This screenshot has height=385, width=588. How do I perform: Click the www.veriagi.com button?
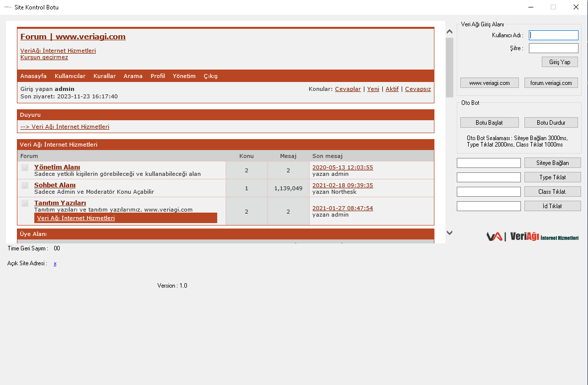[490, 83]
